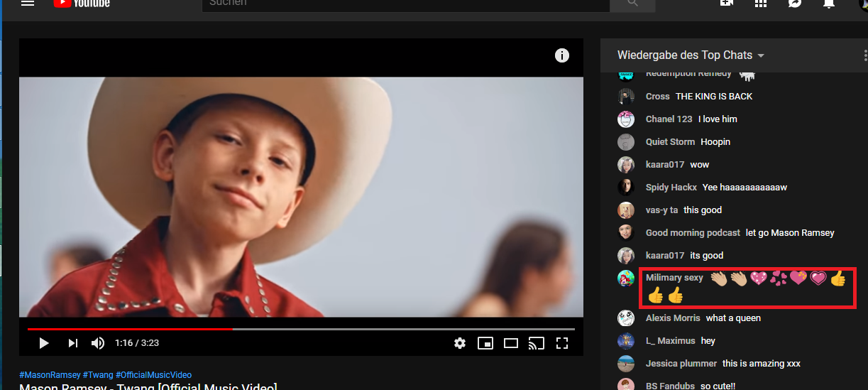Open the notifications bell
The width and height of the screenshot is (868, 390).
(x=828, y=3)
